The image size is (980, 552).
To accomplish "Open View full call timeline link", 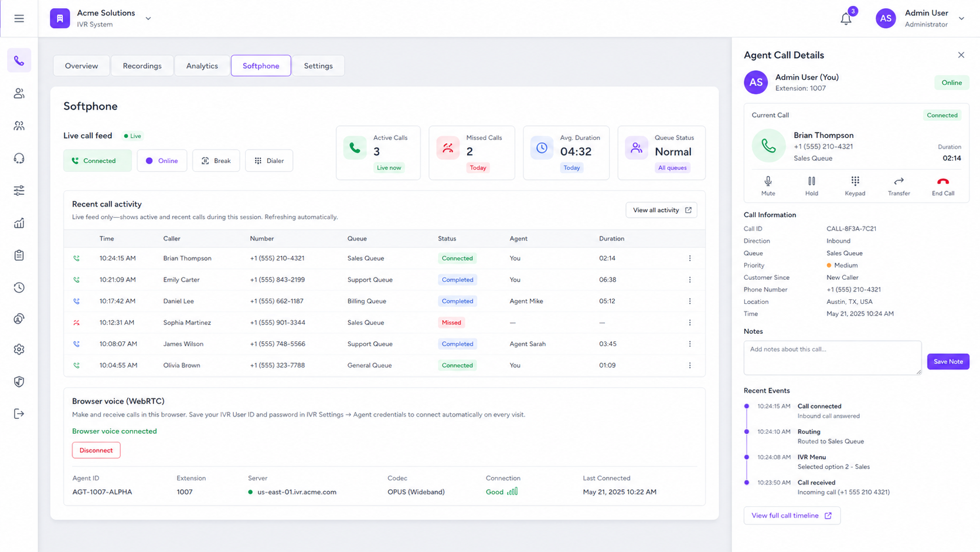I will pos(792,516).
